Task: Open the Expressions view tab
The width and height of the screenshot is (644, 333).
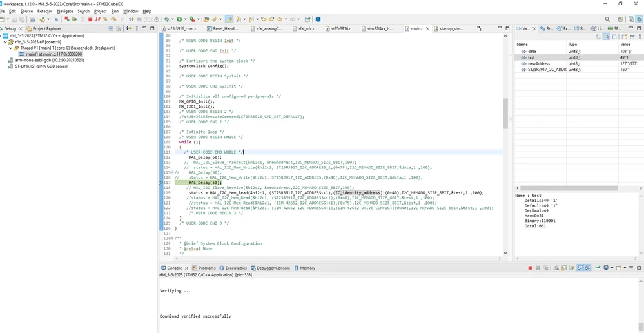Action: tap(564, 29)
